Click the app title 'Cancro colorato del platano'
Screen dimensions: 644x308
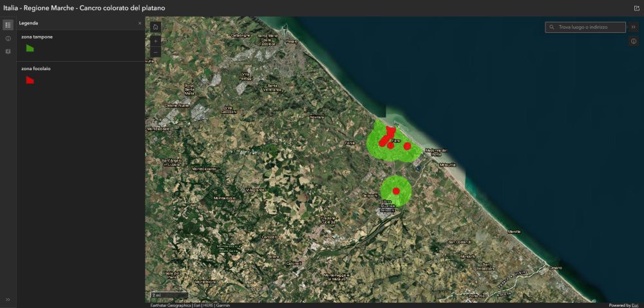point(122,8)
